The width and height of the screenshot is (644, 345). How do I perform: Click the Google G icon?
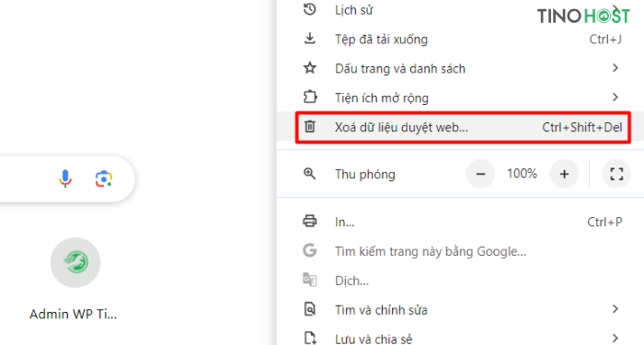click(x=310, y=250)
